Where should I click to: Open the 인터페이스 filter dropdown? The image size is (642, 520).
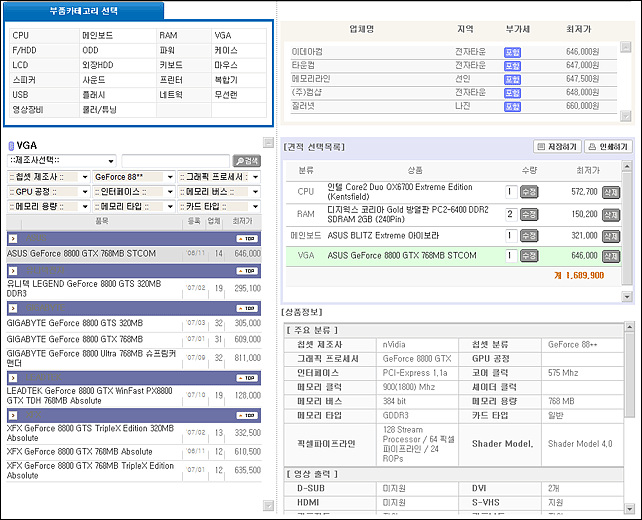pyautogui.click(x=134, y=192)
